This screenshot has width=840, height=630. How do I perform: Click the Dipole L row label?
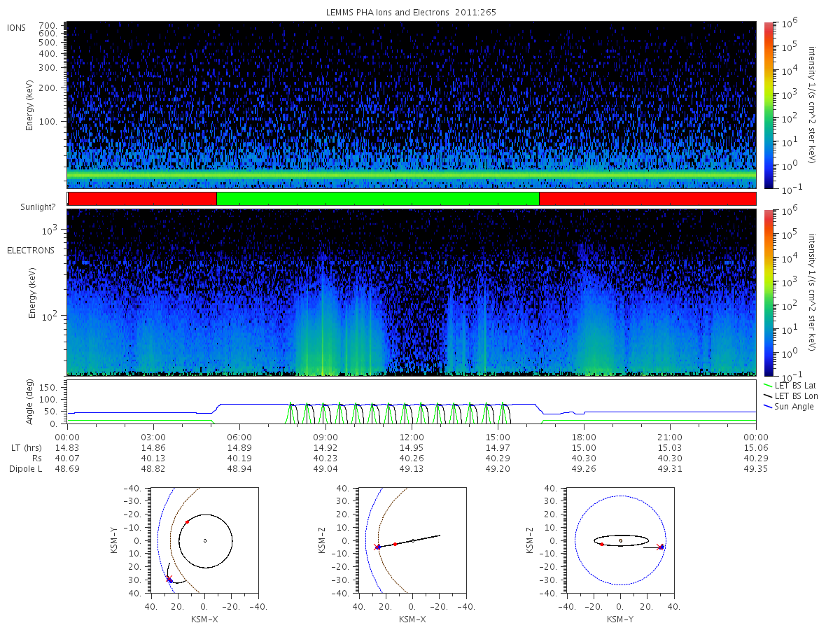25,469
